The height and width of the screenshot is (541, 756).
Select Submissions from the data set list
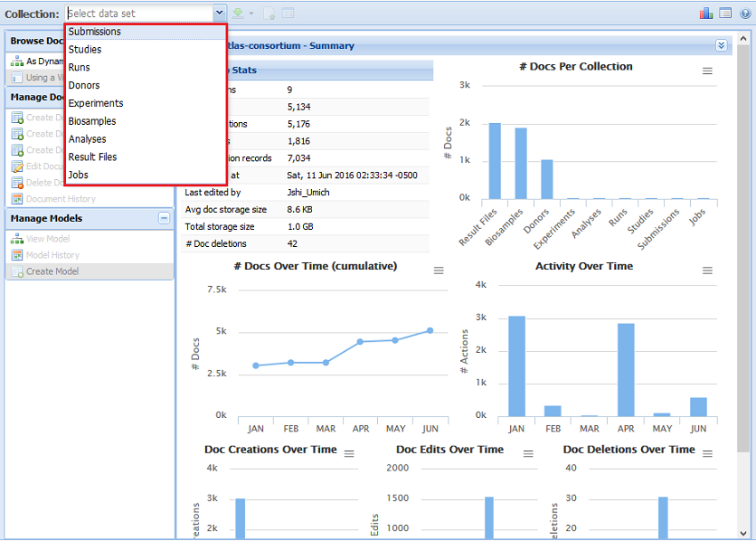pyautogui.click(x=95, y=32)
